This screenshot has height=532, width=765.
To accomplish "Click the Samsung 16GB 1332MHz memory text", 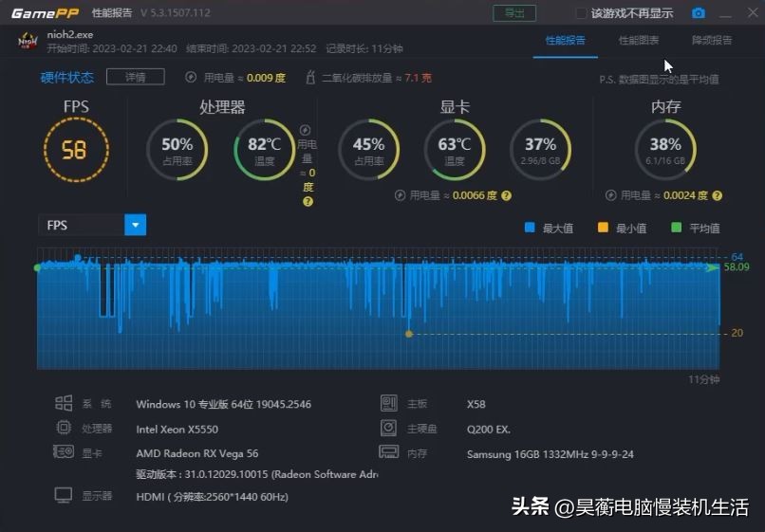I will pos(550,454).
